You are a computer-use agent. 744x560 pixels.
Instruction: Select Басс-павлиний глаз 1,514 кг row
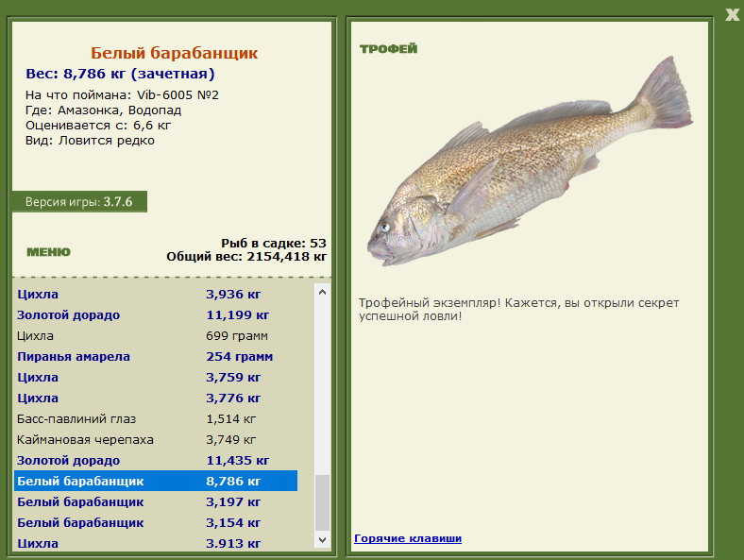click(156, 419)
